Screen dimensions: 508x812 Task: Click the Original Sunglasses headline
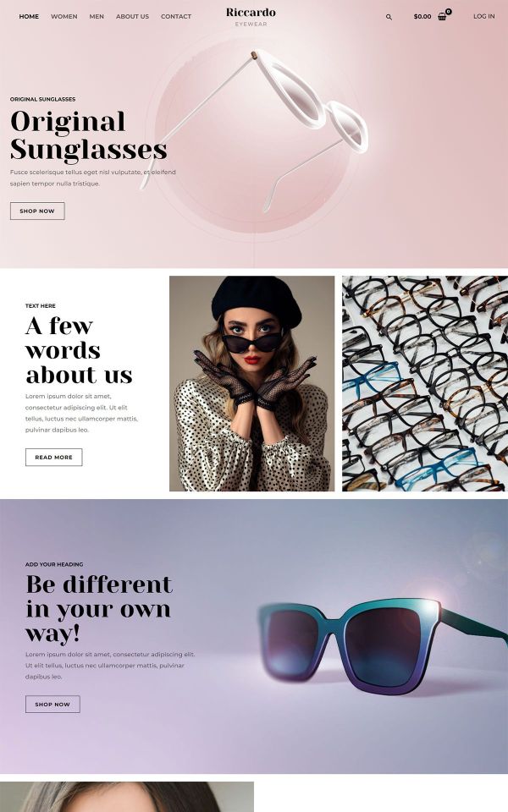tap(89, 135)
